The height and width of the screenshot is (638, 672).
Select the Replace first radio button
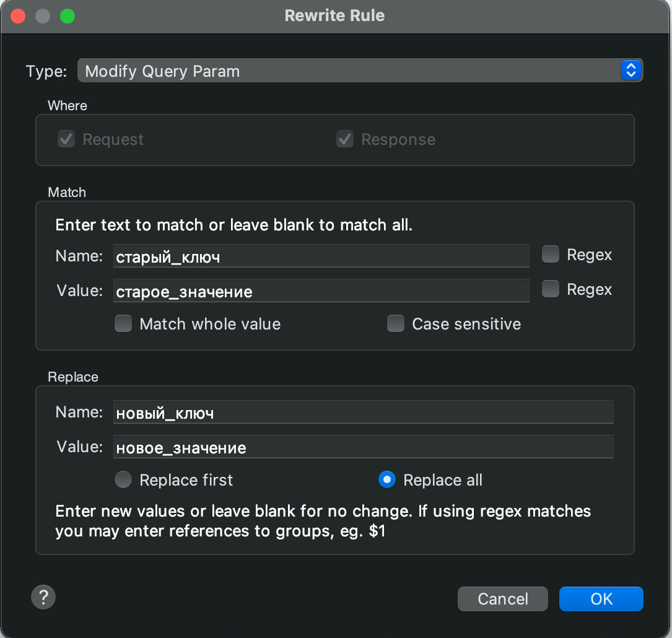coord(124,480)
